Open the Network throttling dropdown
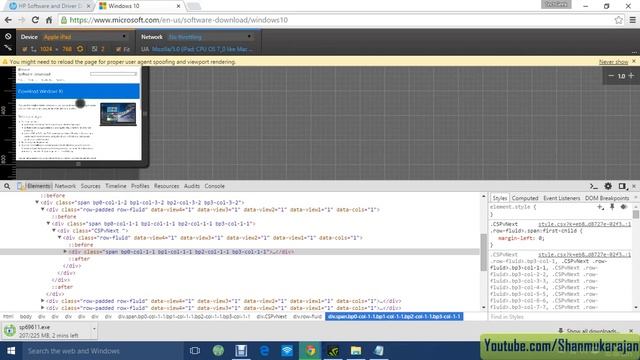Viewport: 640px width, 360px height. point(211,37)
